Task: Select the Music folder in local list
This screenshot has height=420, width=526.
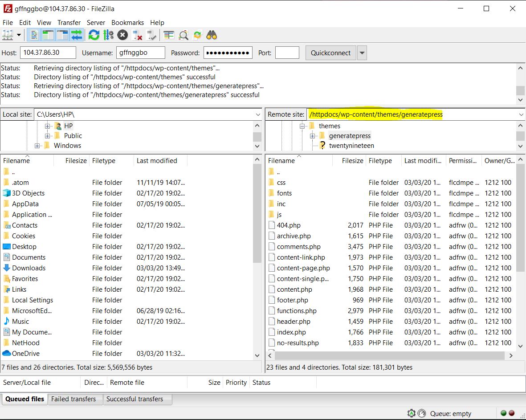Action: click(x=20, y=322)
